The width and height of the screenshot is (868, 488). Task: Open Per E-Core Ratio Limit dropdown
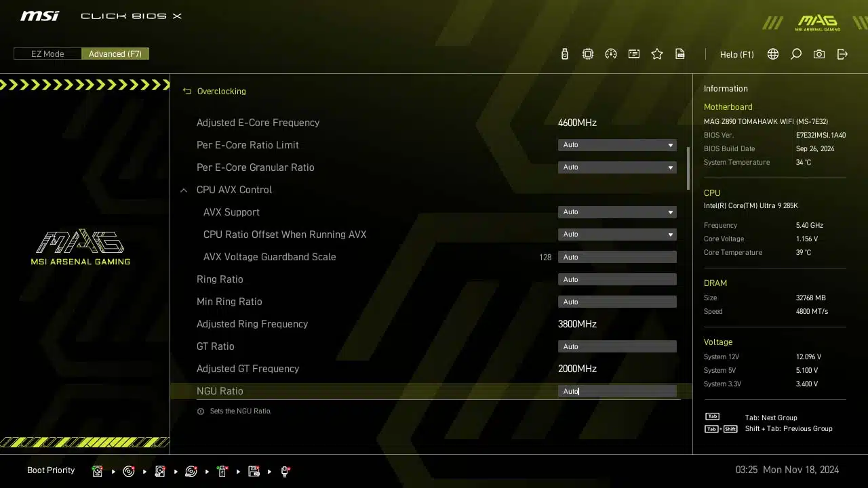coord(617,145)
